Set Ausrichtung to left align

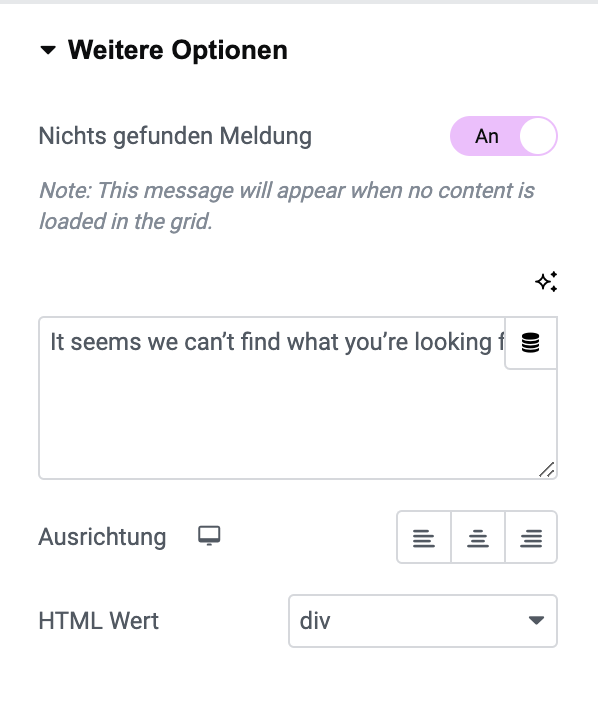pos(424,537)
